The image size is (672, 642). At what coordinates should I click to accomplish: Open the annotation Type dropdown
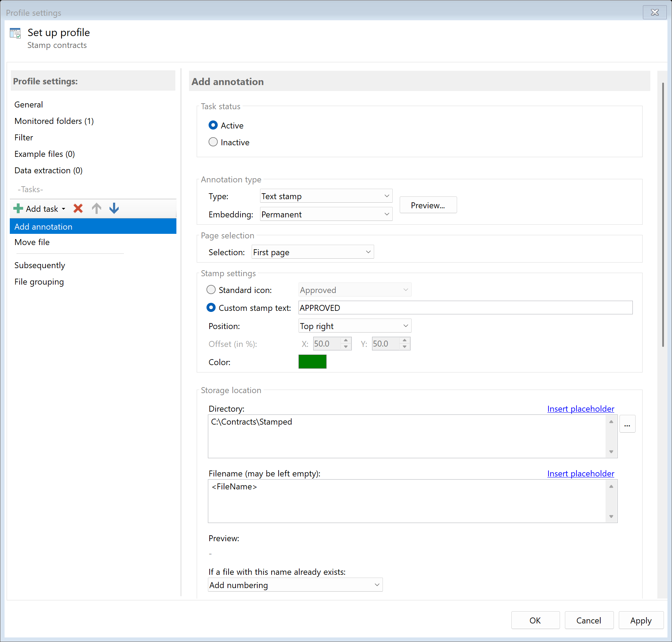click(326, 196)
